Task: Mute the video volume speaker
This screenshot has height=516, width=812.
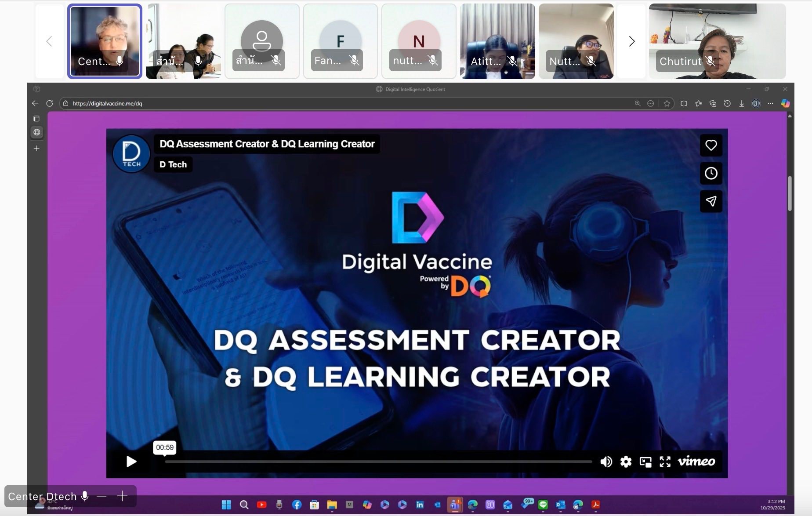Action: [x=606, y=461]
